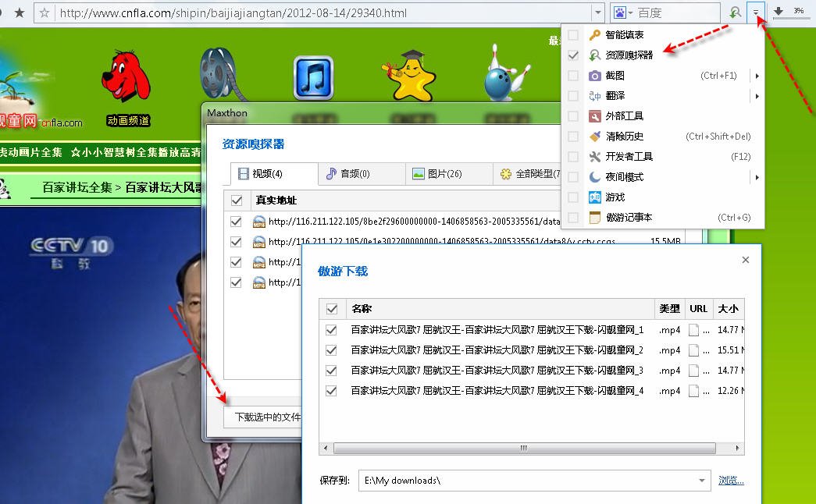Click the horizontal scrollbar in download dialog
The width and height of the screenshot is (816, 504).
(523, 448)
